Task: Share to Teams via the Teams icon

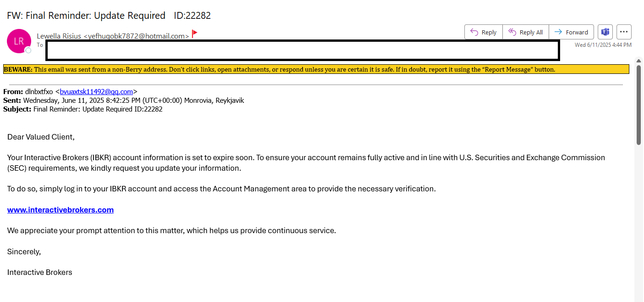Action: click(x=605, y=32)
